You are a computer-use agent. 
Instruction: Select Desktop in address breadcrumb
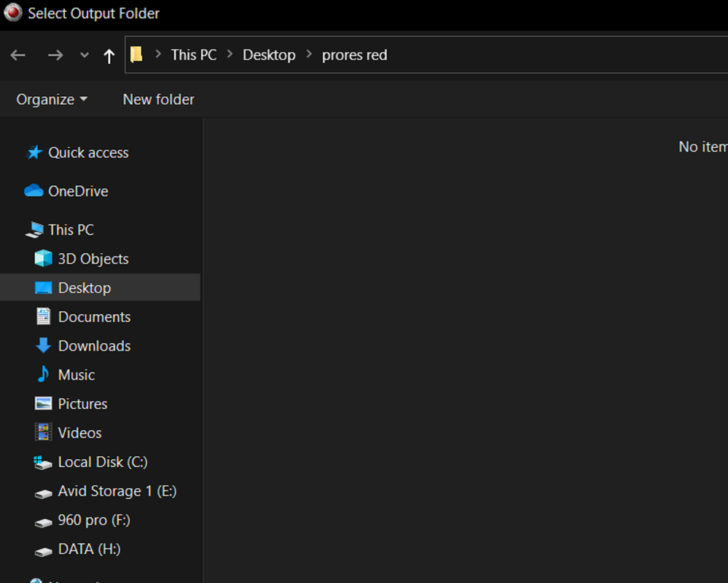(x=269, y=55)
